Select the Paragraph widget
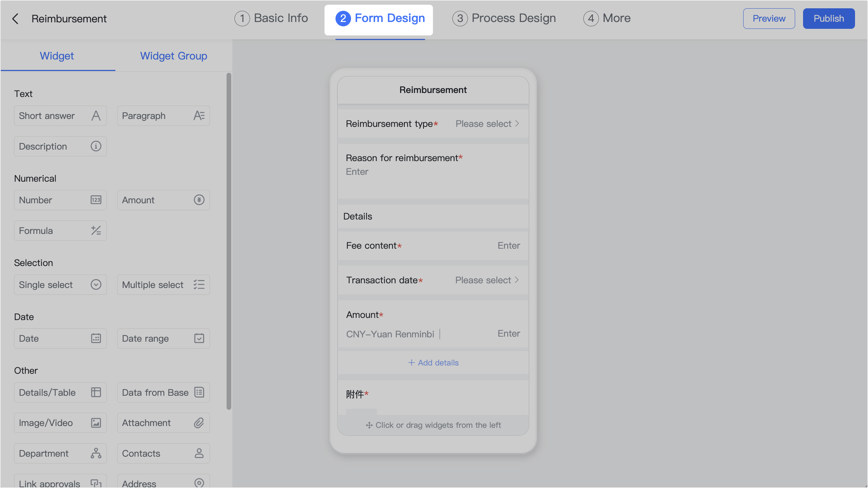 coord(163,115)
